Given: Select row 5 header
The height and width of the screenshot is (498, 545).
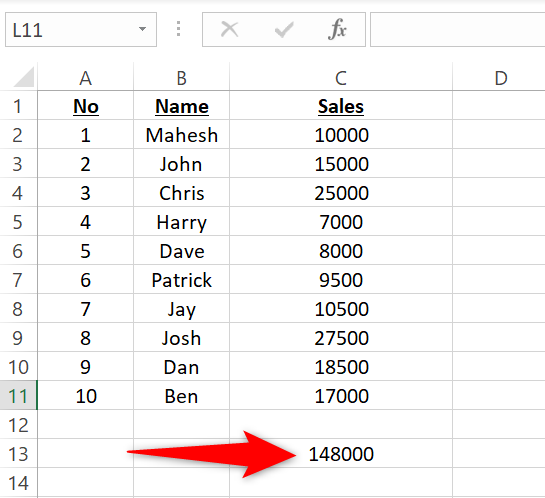Looking at the screenshot, I should click(x=18, y=221).
